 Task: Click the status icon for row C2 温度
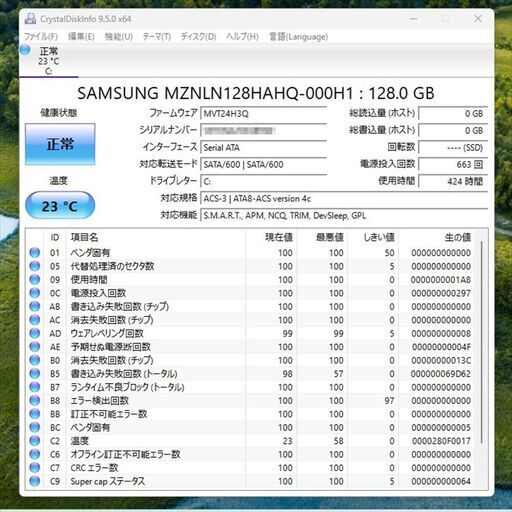tap(35, 441)
